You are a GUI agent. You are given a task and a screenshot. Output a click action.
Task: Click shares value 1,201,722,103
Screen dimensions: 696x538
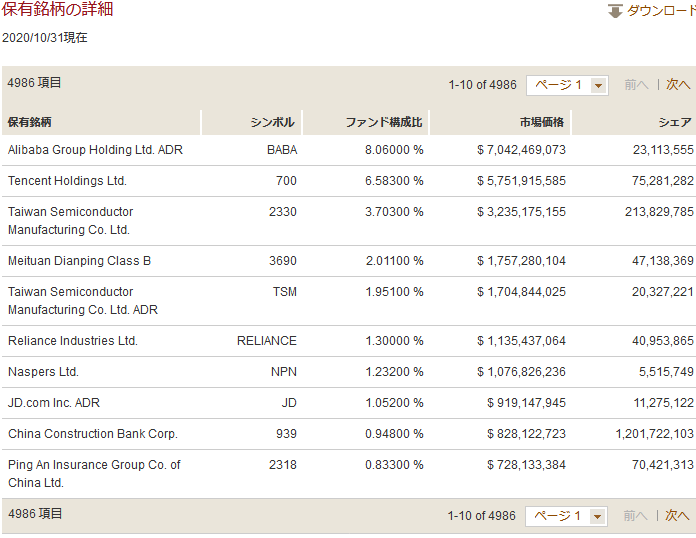[655, 434]
